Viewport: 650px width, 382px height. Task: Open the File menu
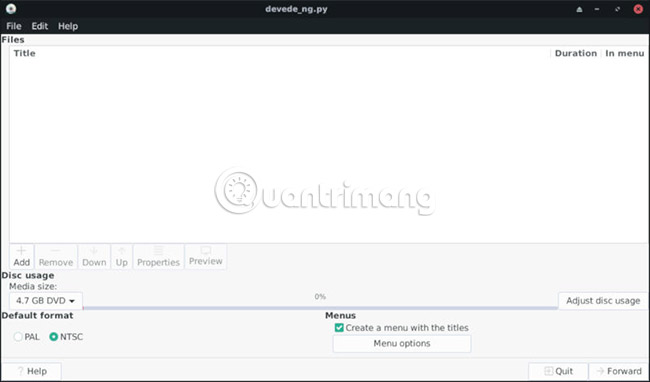(x=14, y=26)
